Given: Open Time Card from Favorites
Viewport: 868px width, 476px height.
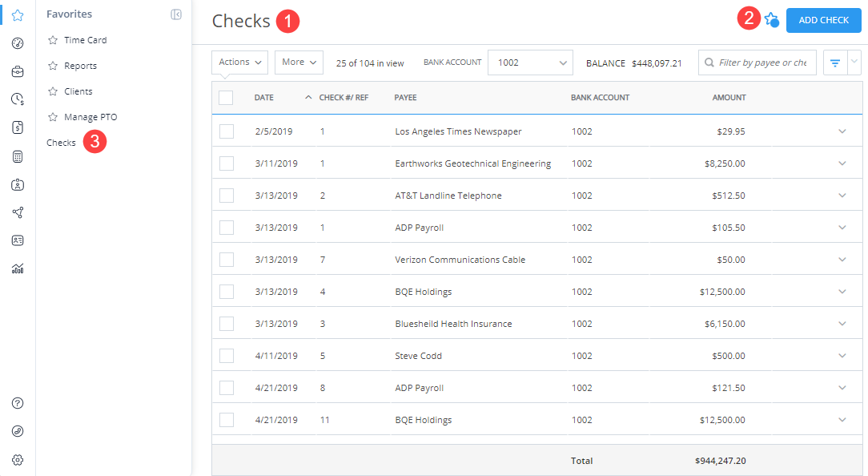Looking at the screenshot, I should (85, 40).
